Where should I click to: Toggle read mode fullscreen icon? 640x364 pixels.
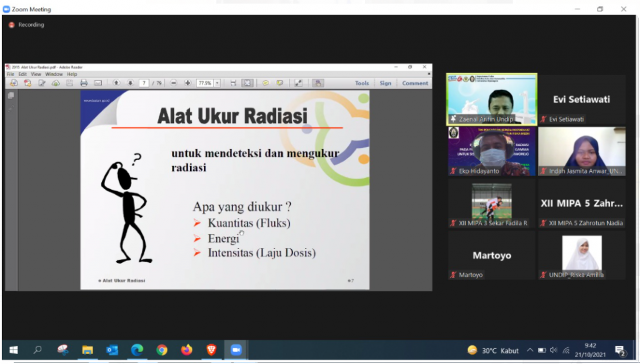click(298, 83)
